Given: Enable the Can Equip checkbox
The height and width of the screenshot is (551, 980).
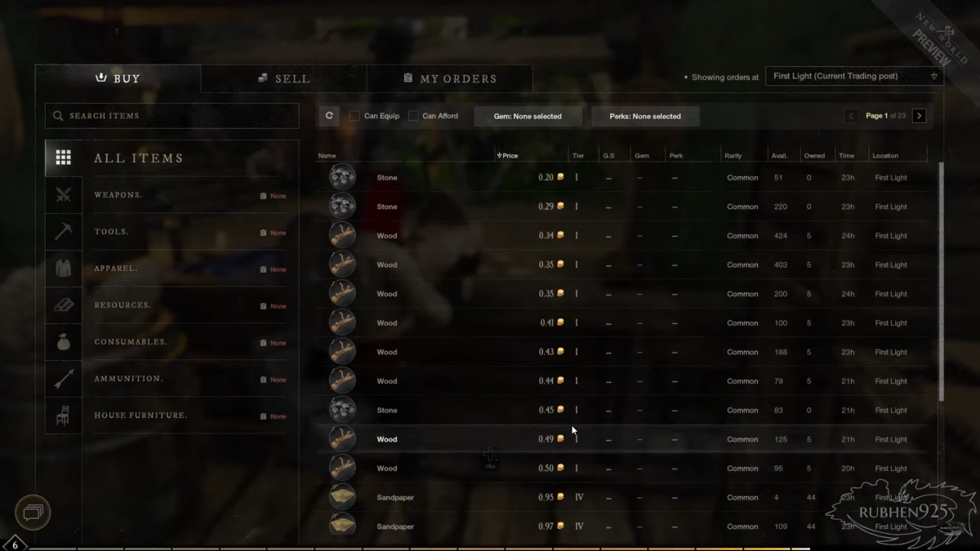Looking at the screenshot, I should tap(354, 116).
